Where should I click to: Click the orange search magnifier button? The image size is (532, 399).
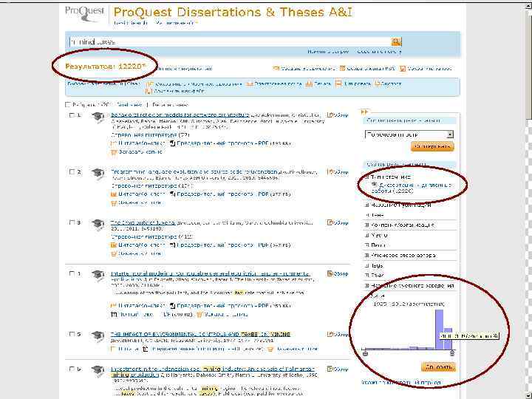pyautogui.click(x=396, y=41)
